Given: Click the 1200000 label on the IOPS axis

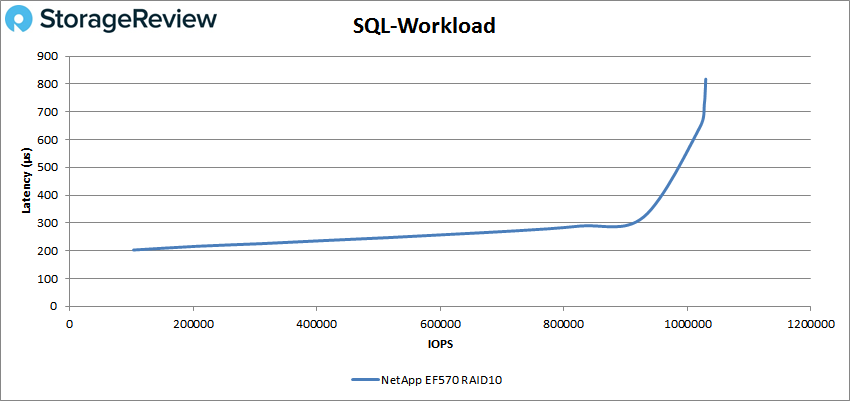Looking at the screenshot, I should coord(810,324).
